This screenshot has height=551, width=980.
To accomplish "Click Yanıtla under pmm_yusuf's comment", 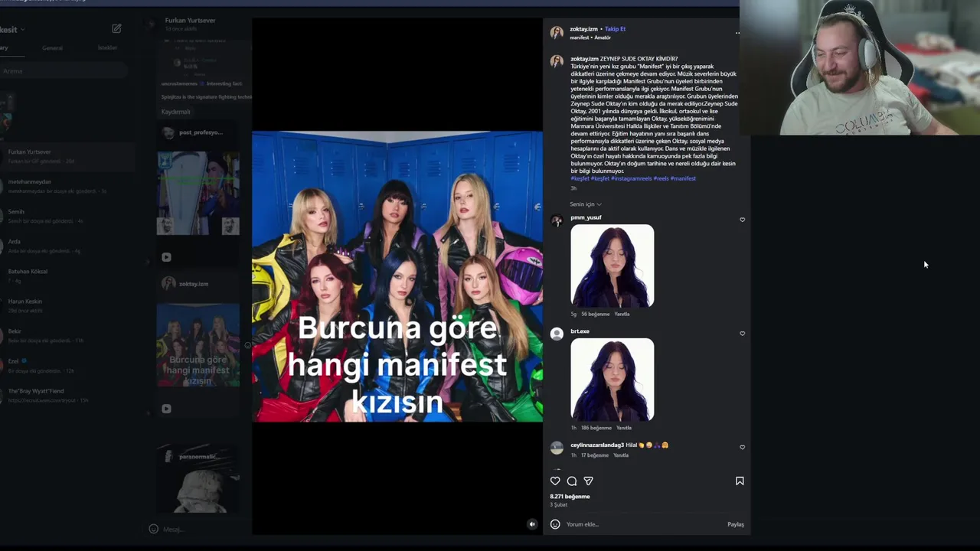I will (622, 314).
